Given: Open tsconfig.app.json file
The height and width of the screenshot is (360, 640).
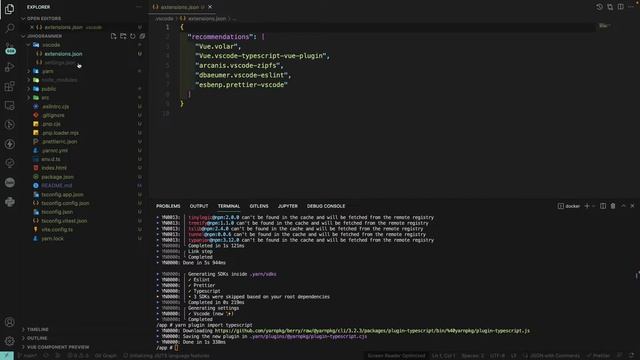Looking at the screenshot, I should (x=62, y=195).
